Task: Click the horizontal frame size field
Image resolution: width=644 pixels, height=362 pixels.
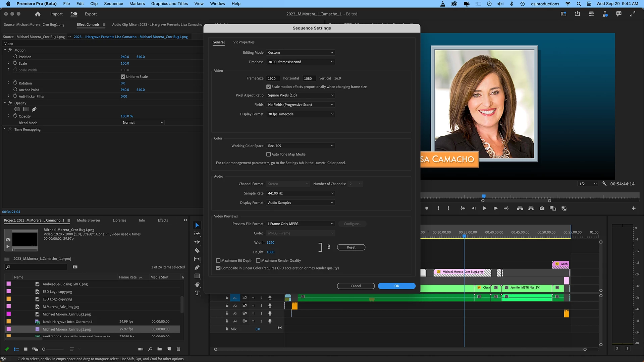Action: (272, 78)
